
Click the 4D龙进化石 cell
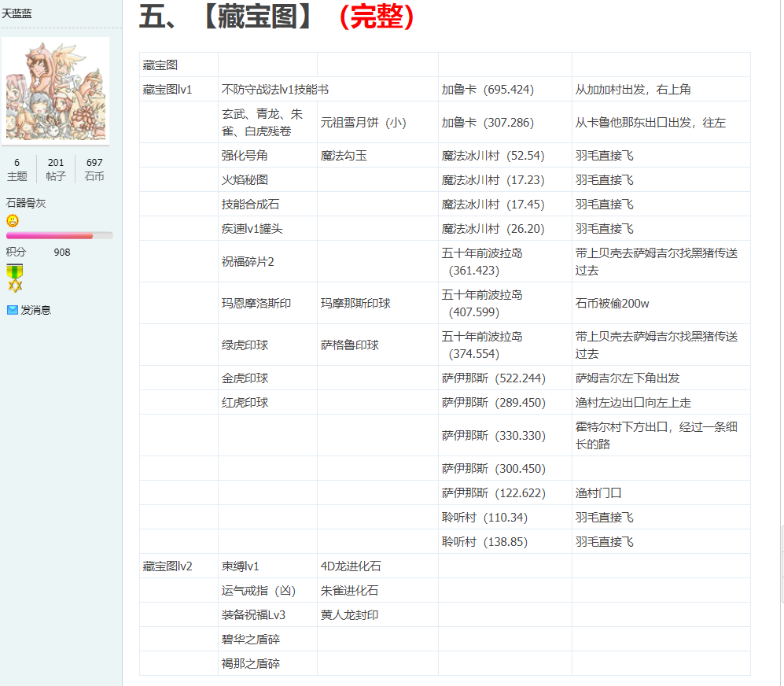[x=351, y=566]
